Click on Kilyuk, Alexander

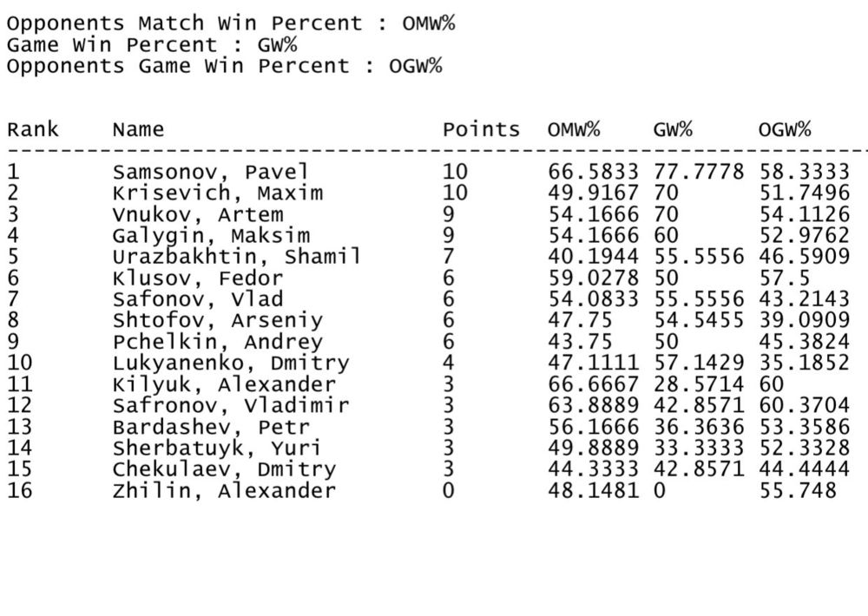pos(224,384)
